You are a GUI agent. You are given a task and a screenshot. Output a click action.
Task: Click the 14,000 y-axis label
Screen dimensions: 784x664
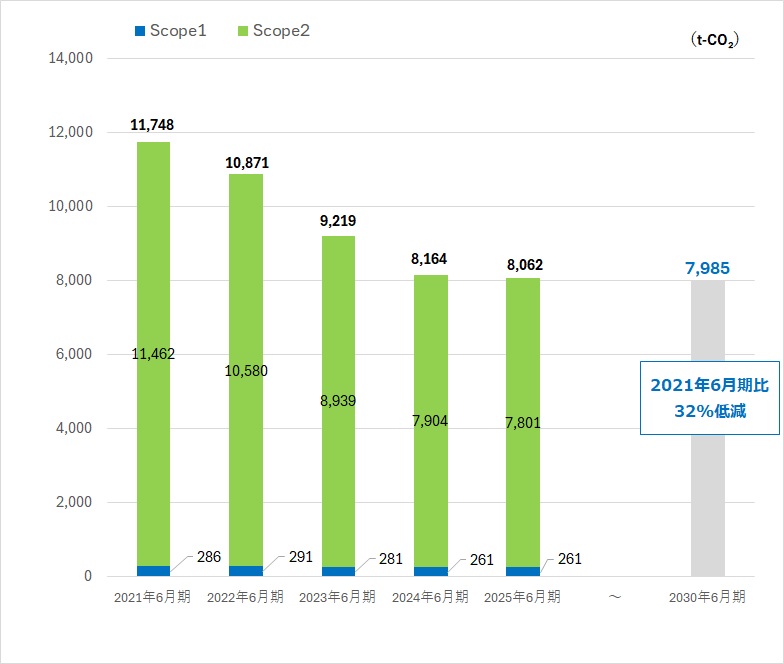tap(70, 58)
